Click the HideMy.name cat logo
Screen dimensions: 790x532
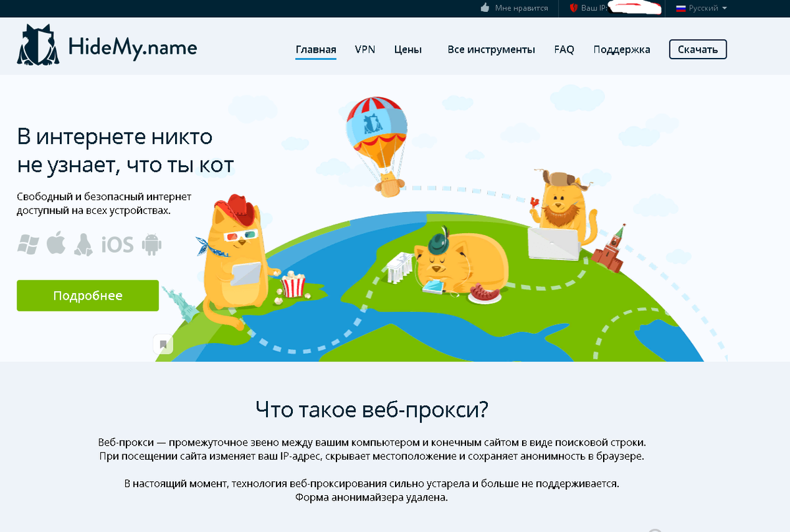click(39, 45)
